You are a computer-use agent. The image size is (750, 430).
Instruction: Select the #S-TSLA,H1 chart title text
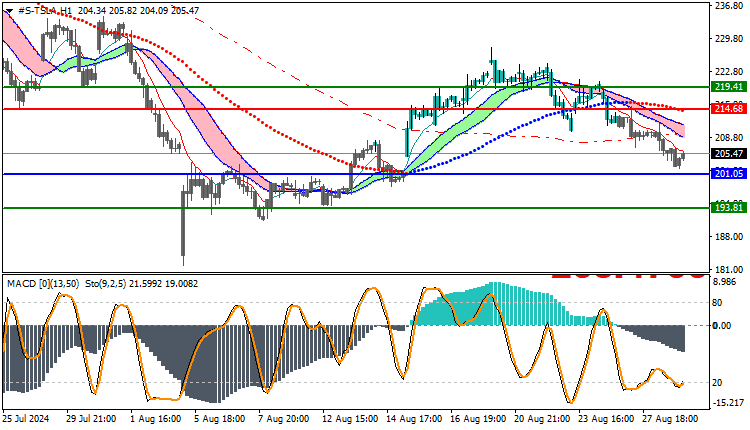tap(44, 10)
